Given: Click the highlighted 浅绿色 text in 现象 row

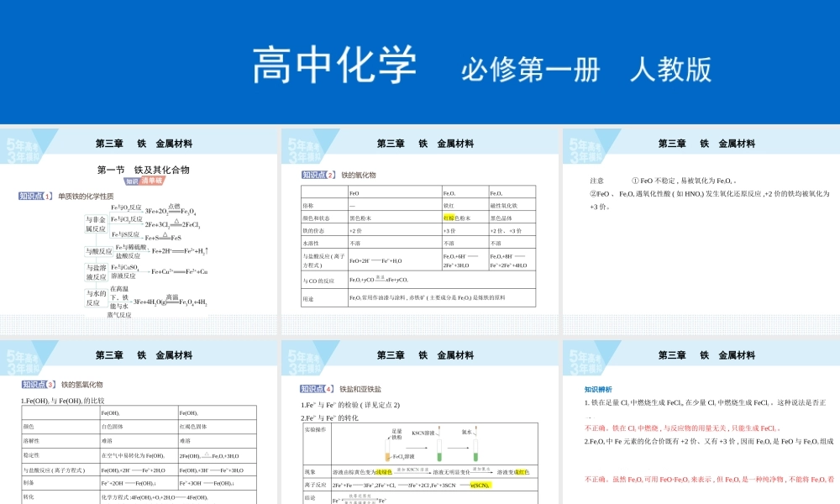Looking at the screenshot, I should pos(384,472).
